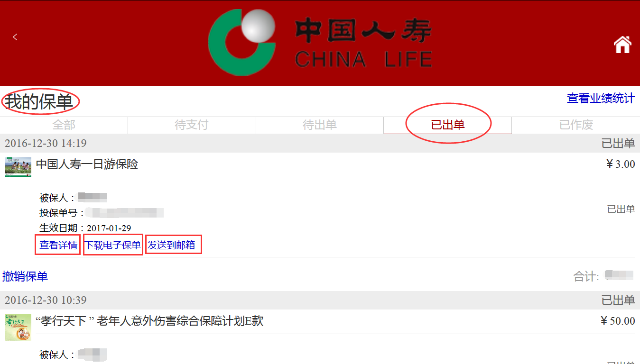The image size is (640, 364).
Task: Click the ¥3.00 price of first policy
Action: click(x=620, y=164)
